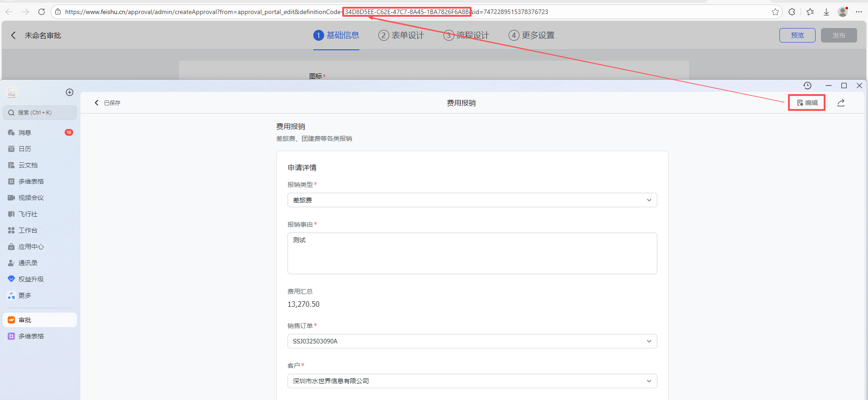
Task: Click the 预览 preview button
Action: click(797, 35)
